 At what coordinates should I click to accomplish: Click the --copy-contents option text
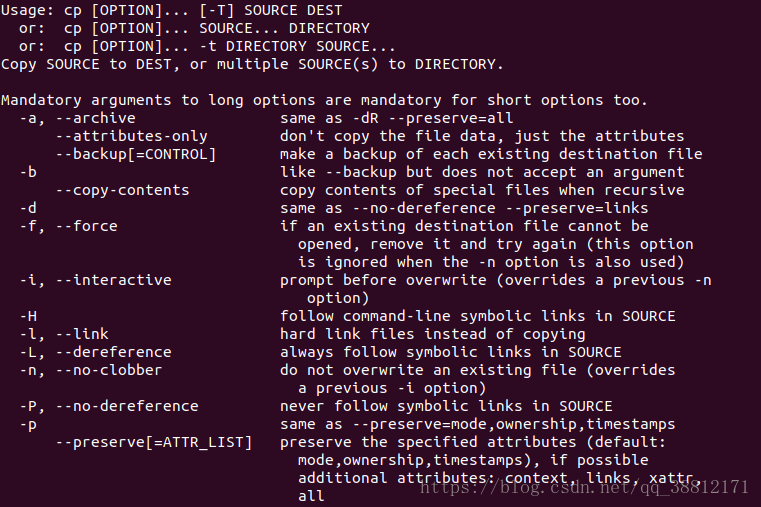pyautogui.click(x=122, y=190)
